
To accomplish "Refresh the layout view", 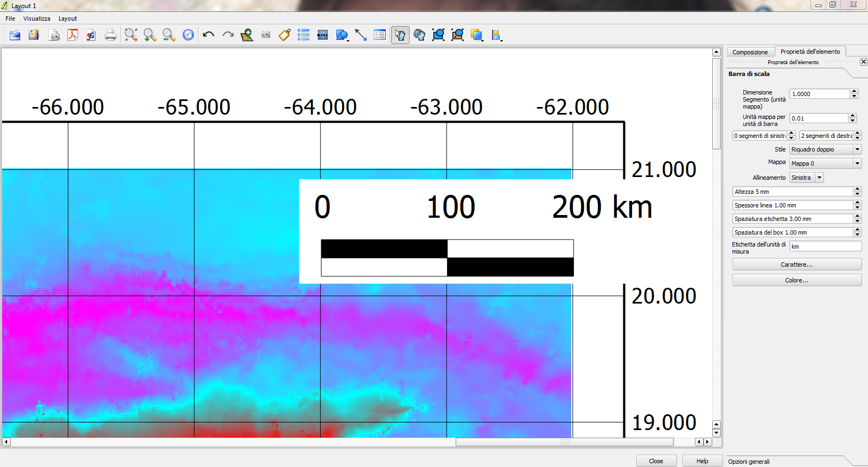I will pyautogui.click(x=188, y=35).
